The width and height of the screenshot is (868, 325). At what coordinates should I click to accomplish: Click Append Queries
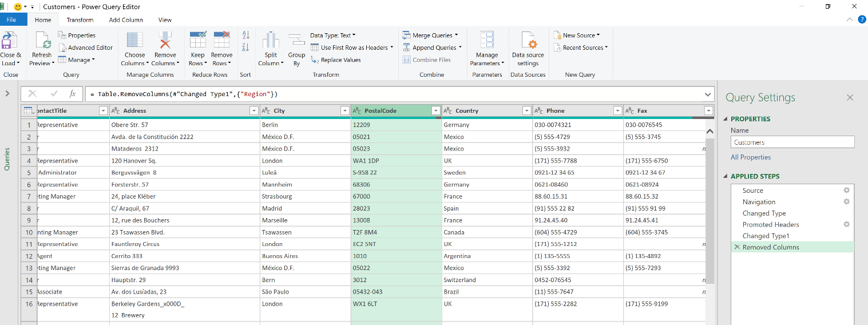[431, 47]
